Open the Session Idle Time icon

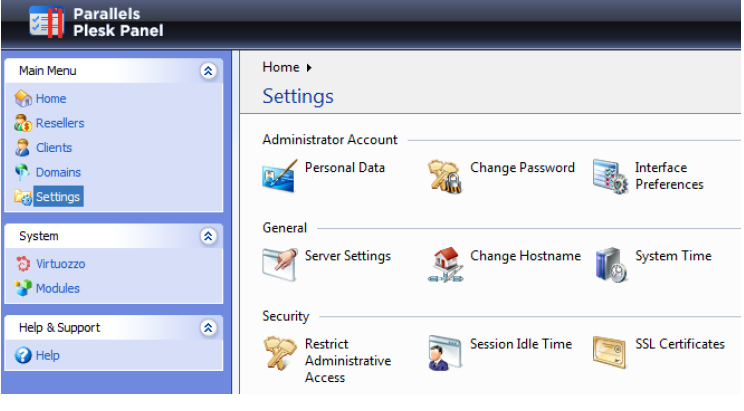pyautogui.click(x=445, y=353)
